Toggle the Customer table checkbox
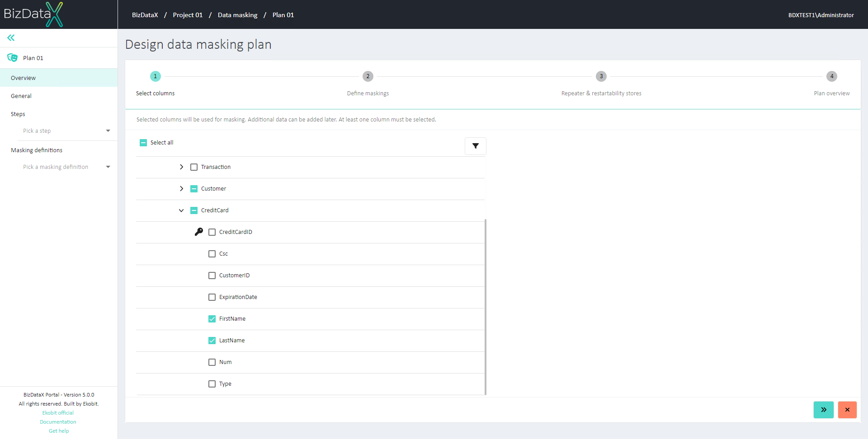Image resolution: width=868 pixels, height=439 pixels. click(x=194, y=189)
